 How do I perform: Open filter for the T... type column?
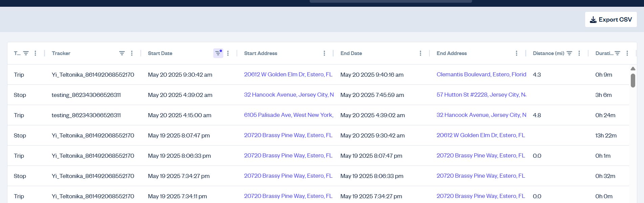[x=26, y=53]
